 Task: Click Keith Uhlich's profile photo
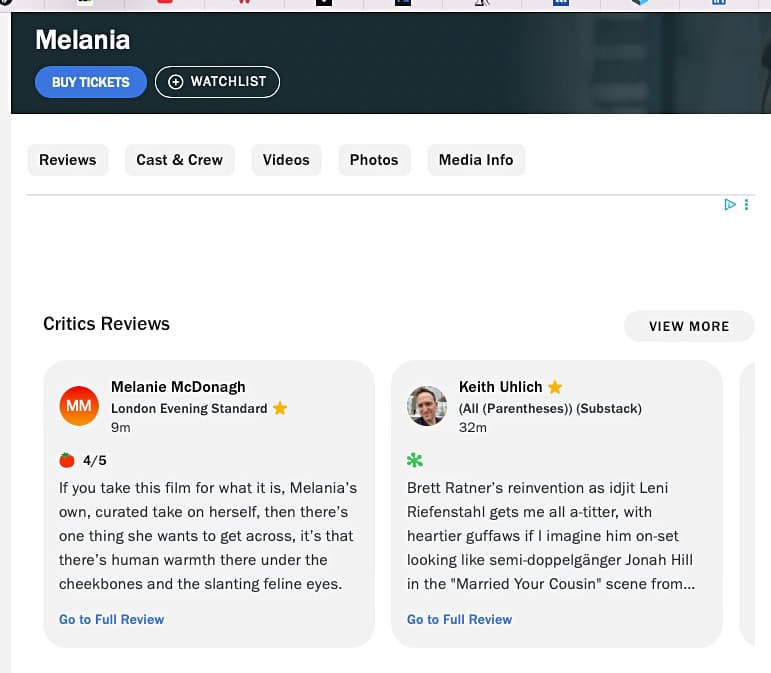pos(427,406)
